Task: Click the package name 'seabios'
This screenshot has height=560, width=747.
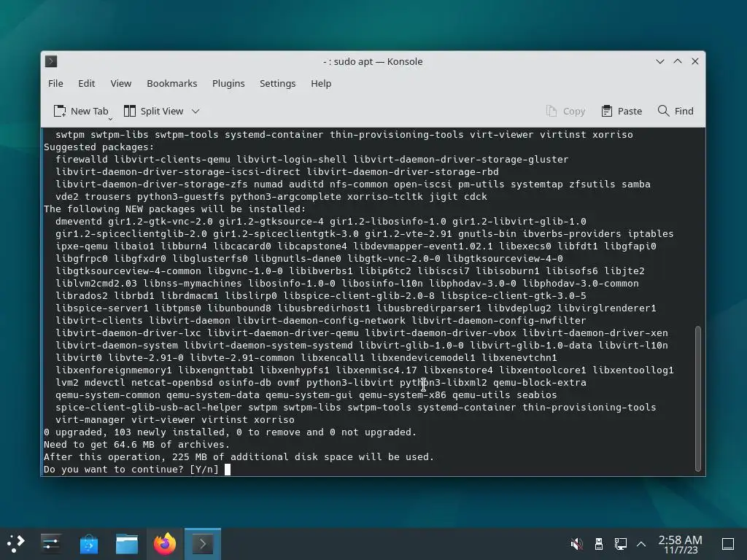Action: 536,394
